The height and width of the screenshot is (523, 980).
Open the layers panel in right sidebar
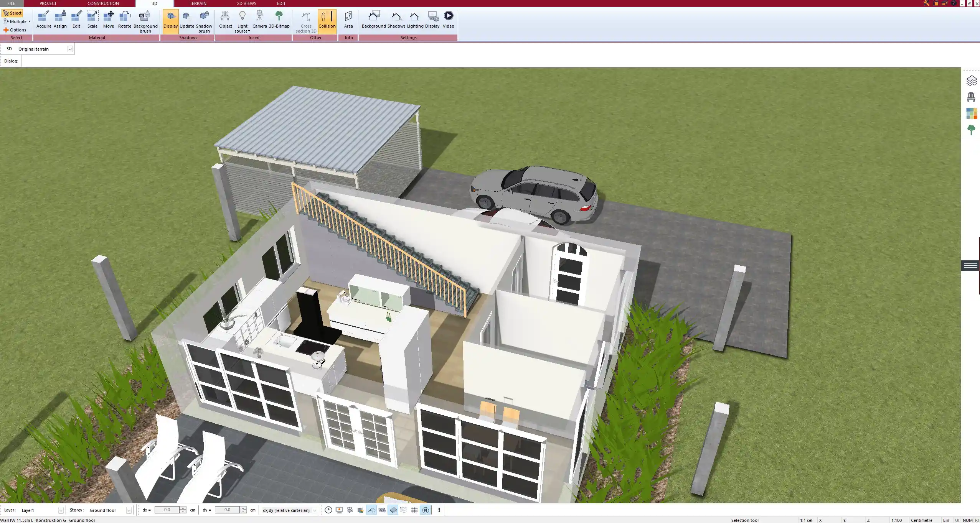pyautogui.click(x=971, y=81)
